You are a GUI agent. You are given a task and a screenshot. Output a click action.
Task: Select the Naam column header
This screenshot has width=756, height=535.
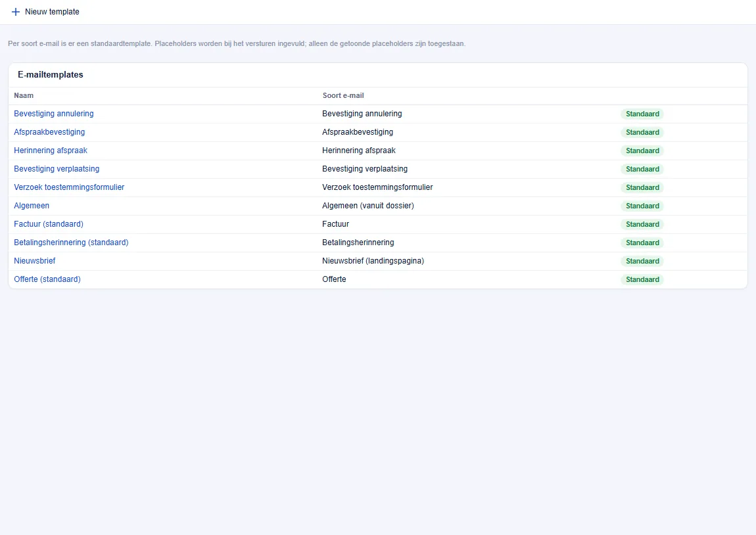[x=24, y=95]
